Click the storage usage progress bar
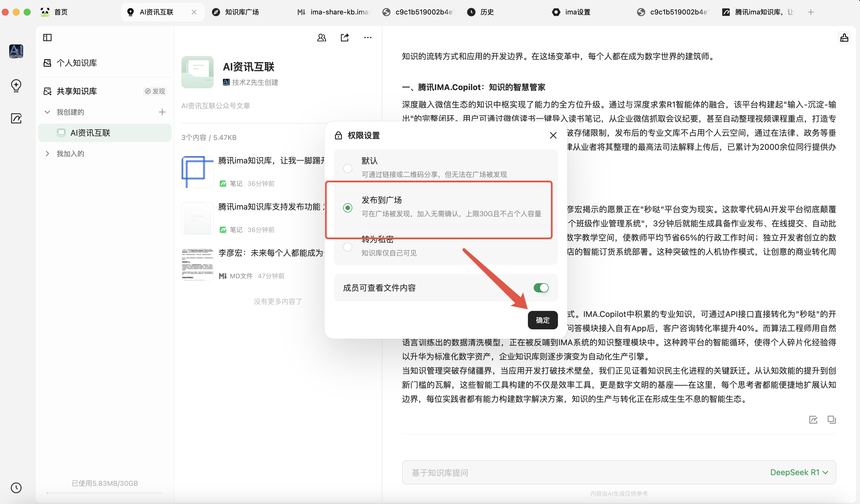Image resolution: width=860 pixels, height=504 pixels. (x=105, y=493)
